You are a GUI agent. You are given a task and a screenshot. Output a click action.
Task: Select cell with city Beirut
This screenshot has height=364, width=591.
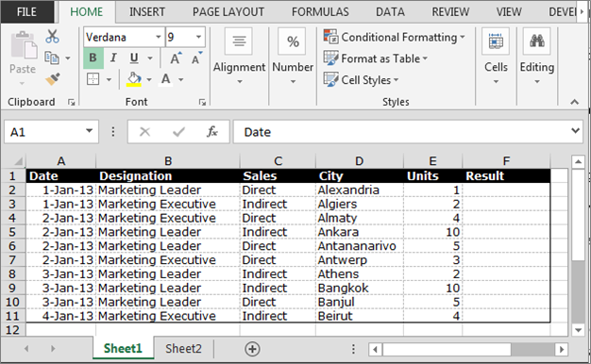359,316
